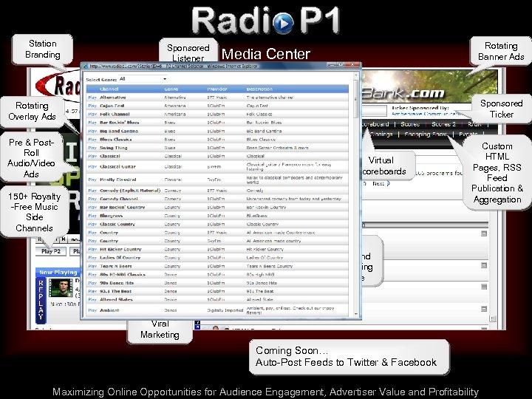This screenshot has width=532, height=399.
Task: Play the Country channel from SkyFm
Action: [92, 241]
